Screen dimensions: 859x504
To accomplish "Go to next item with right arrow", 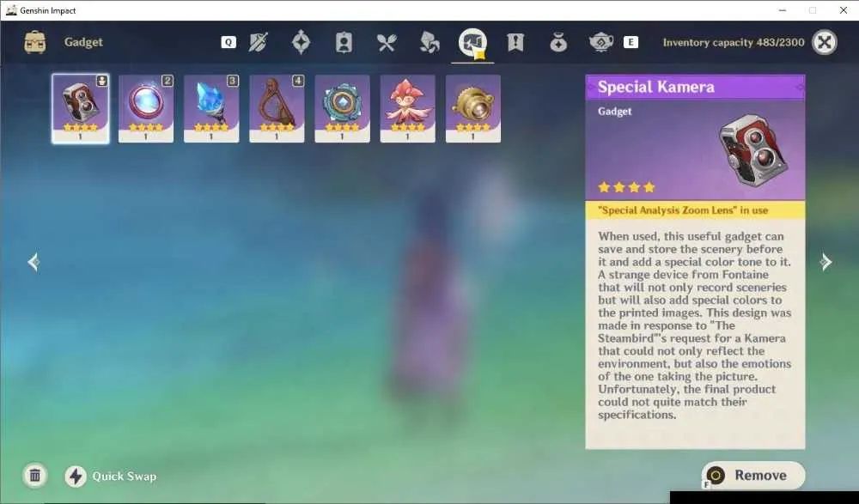I will [x=825, y=263].
